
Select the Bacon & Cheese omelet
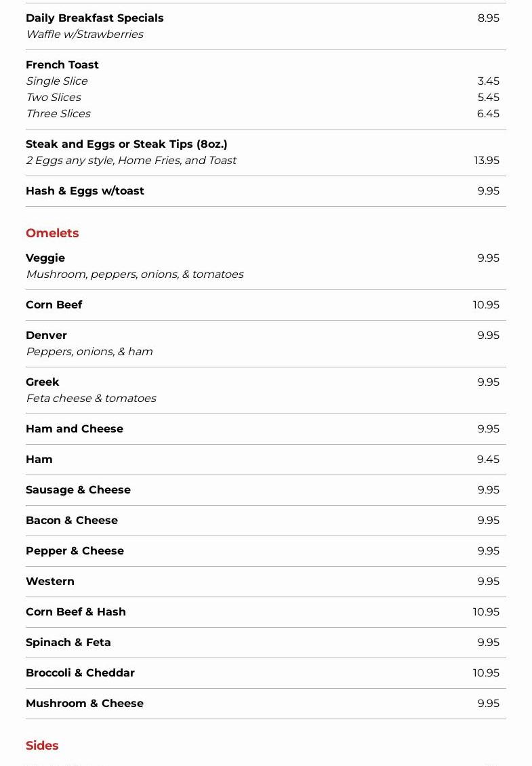pos(72,521)
